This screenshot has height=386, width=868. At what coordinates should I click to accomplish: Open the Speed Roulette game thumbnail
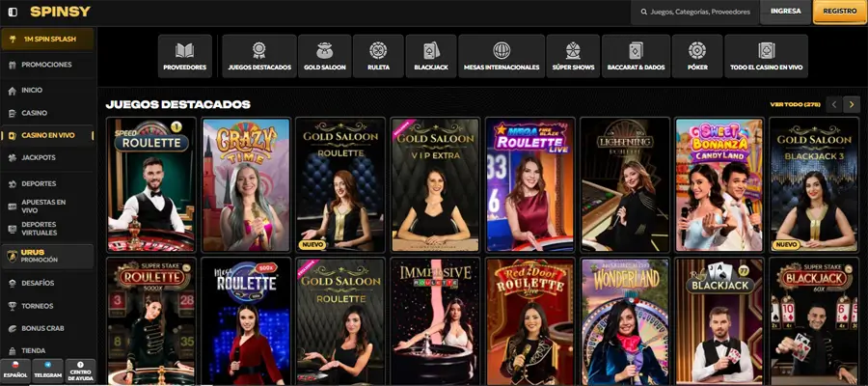tap(151, 185)
